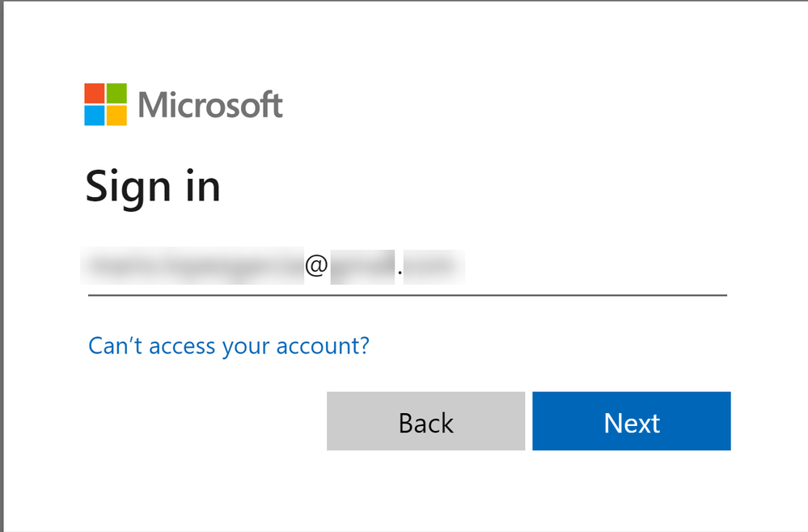Click the yellow square in Microsoft logo
Image resolution: width=808 pixels, height=532 pixels.
116,116
